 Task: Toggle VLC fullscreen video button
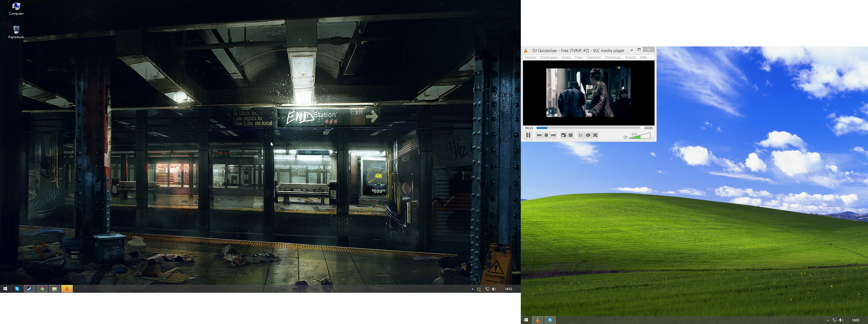pos(563,135)
